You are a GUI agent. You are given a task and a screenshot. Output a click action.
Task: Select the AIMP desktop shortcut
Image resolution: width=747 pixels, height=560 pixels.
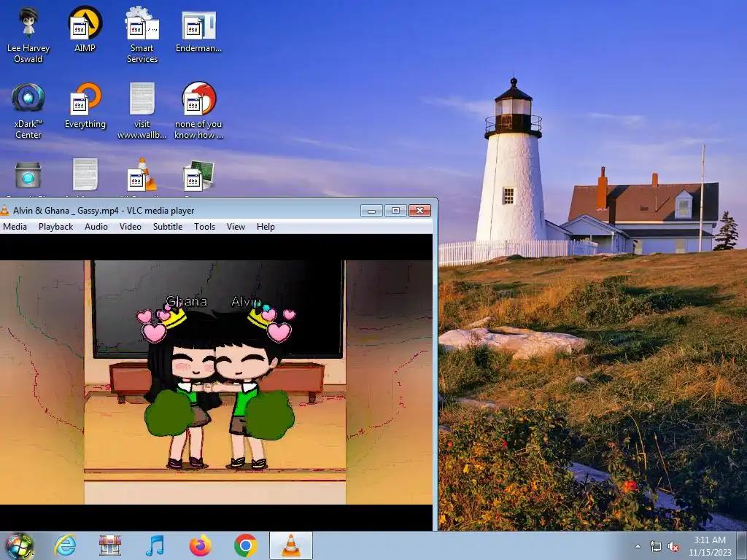point(85,29)
